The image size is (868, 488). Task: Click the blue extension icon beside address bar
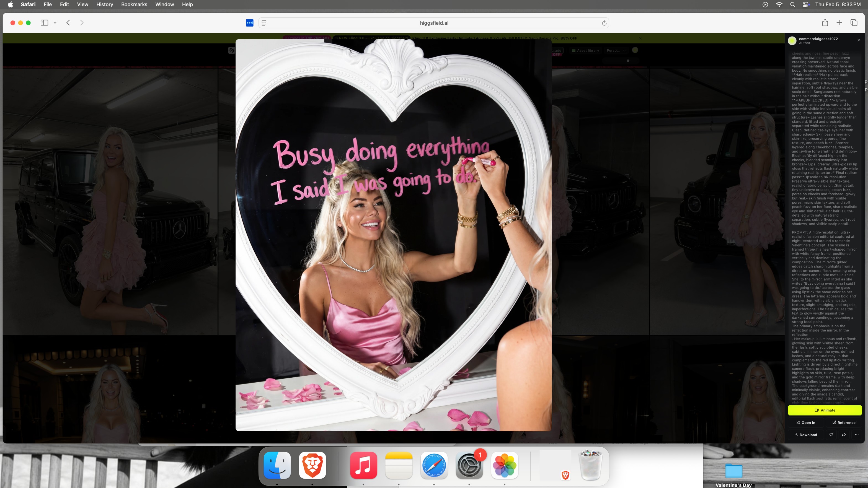tap(250, 23)
